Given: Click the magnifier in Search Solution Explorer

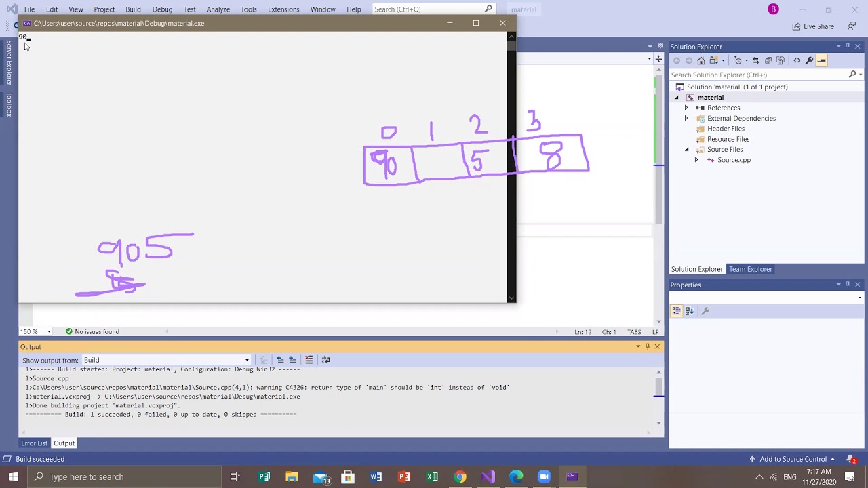Looking at the screenshot, I should click(852, 75).
